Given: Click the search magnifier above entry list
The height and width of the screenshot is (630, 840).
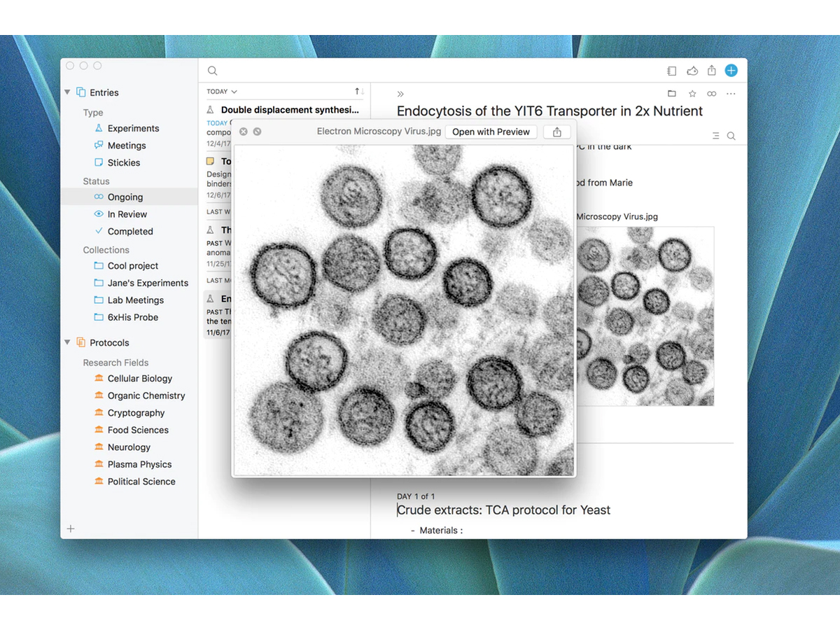Looking at the screenshot, I should pos(213,71).
